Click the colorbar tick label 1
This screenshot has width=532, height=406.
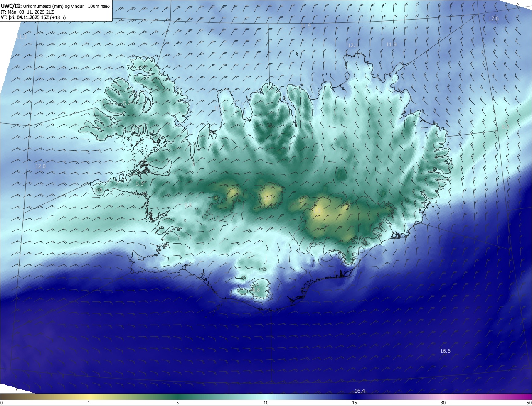click(x=89, y=403)
